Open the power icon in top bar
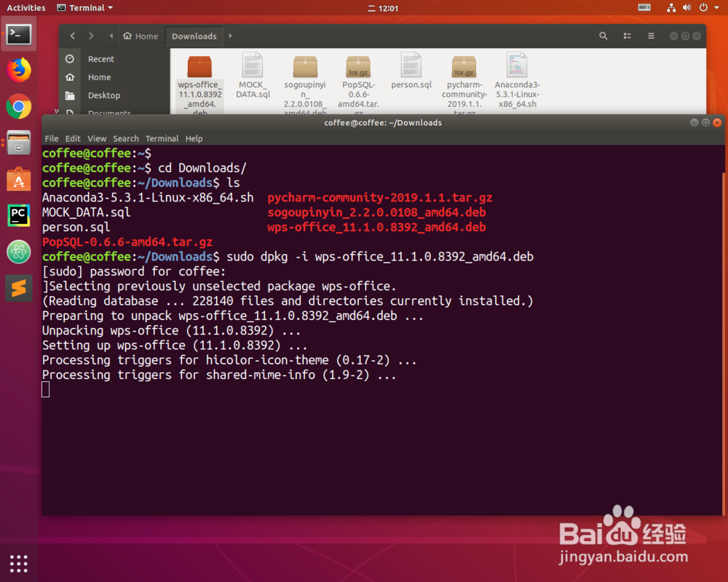 pos(703,7)
